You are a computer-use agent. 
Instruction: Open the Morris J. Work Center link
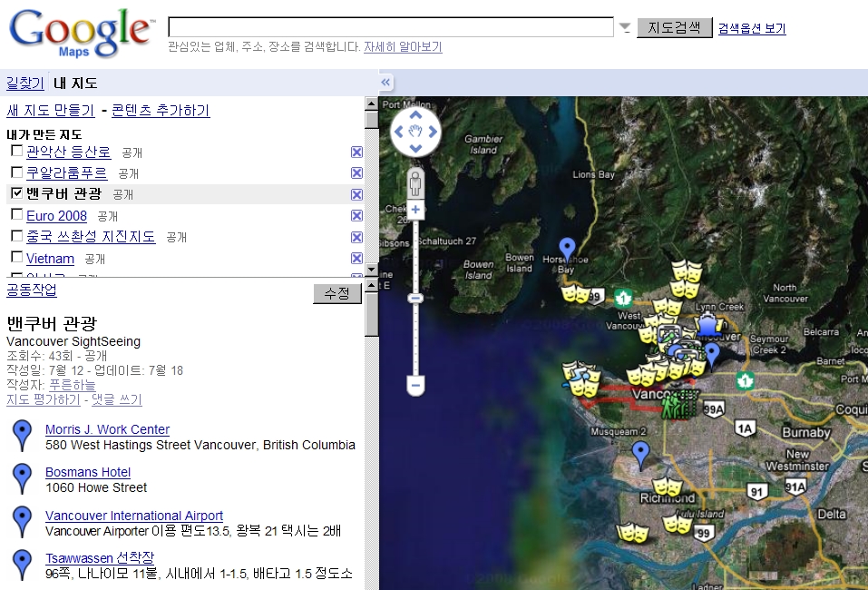pos(107,429)
